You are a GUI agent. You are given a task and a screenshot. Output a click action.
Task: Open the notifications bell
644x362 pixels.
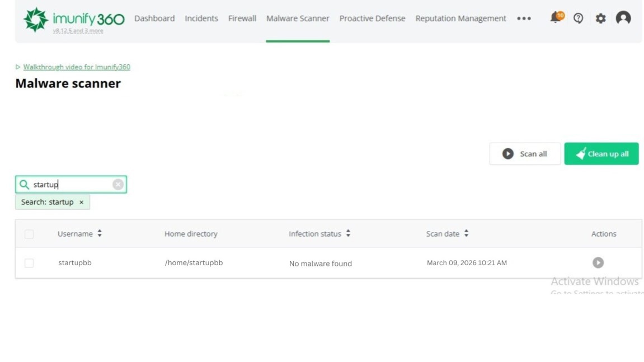coord(556,18)
